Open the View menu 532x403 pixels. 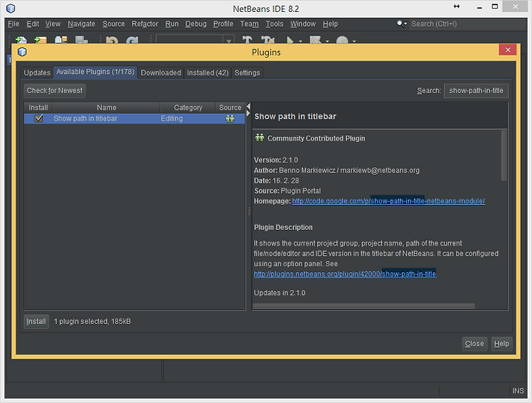(53, 24)
